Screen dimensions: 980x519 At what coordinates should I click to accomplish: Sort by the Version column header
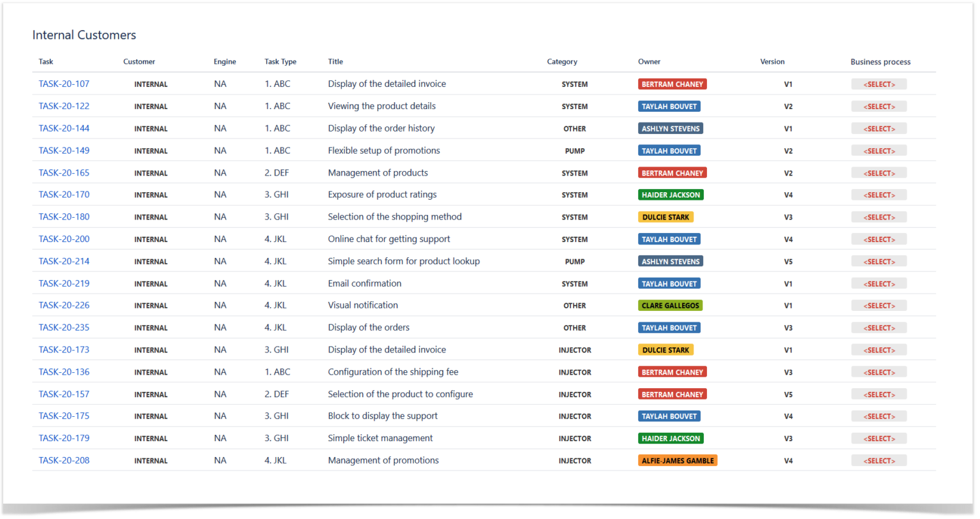(x=772, y=61)
